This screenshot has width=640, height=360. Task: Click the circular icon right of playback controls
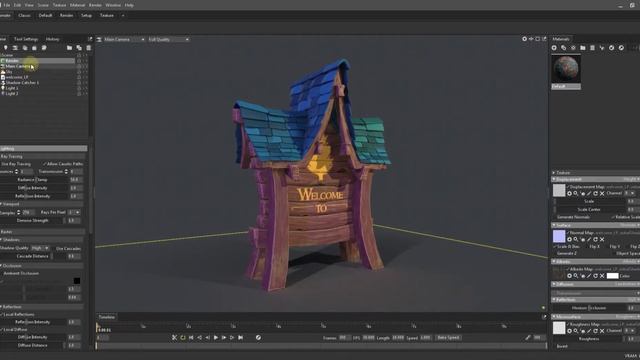pyautogui.click(x=258, y=338)
